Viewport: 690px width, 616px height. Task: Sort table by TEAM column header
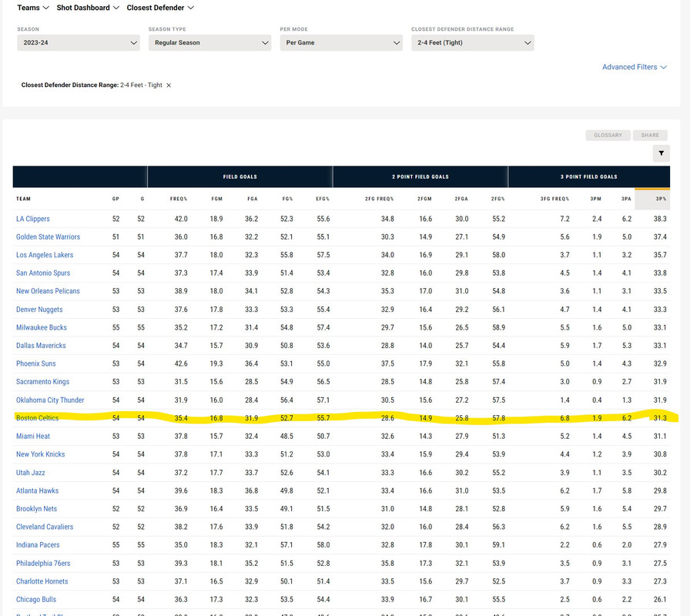(x=23, y=199)
